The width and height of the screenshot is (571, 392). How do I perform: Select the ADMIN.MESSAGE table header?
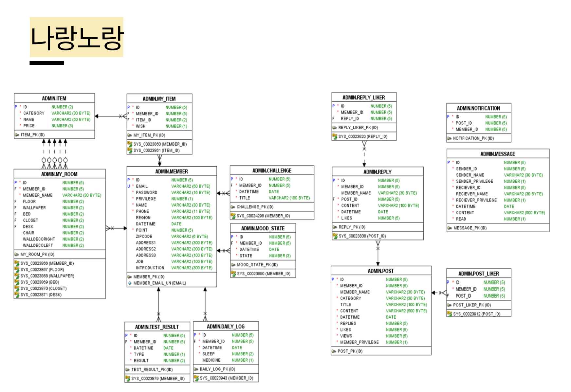(x=498, y=154)
